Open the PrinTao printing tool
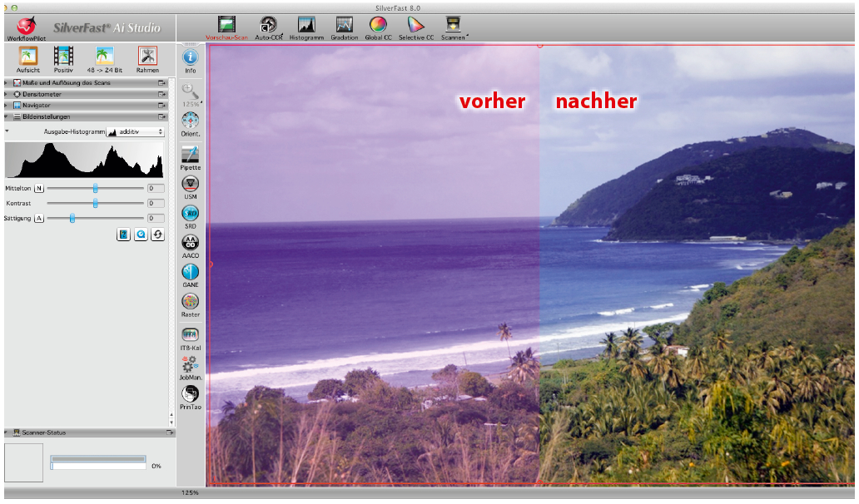Screen dimensions: 859x504 pos(190,398)
